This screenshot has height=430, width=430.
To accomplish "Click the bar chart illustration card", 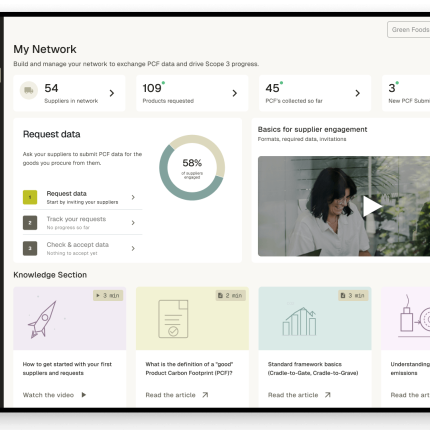I will click(x=315, y=318).
